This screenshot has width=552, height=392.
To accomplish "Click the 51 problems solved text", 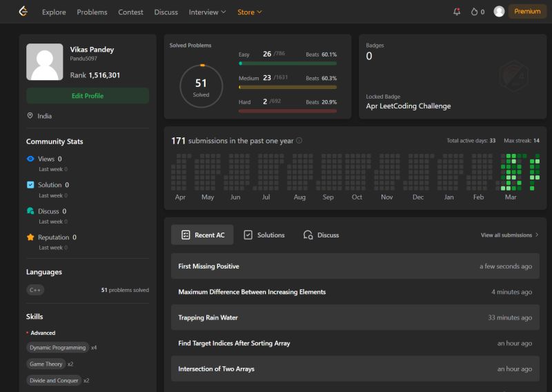I will 125,291.
